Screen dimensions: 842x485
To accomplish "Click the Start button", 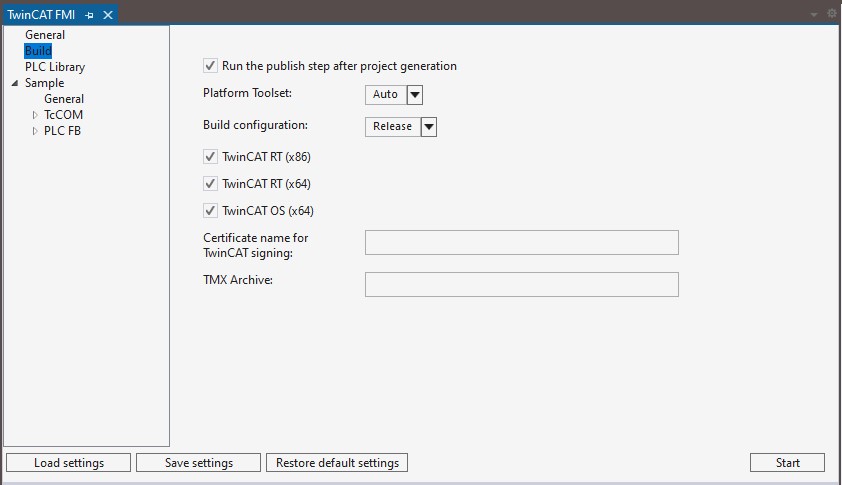I will click(787, 463).
